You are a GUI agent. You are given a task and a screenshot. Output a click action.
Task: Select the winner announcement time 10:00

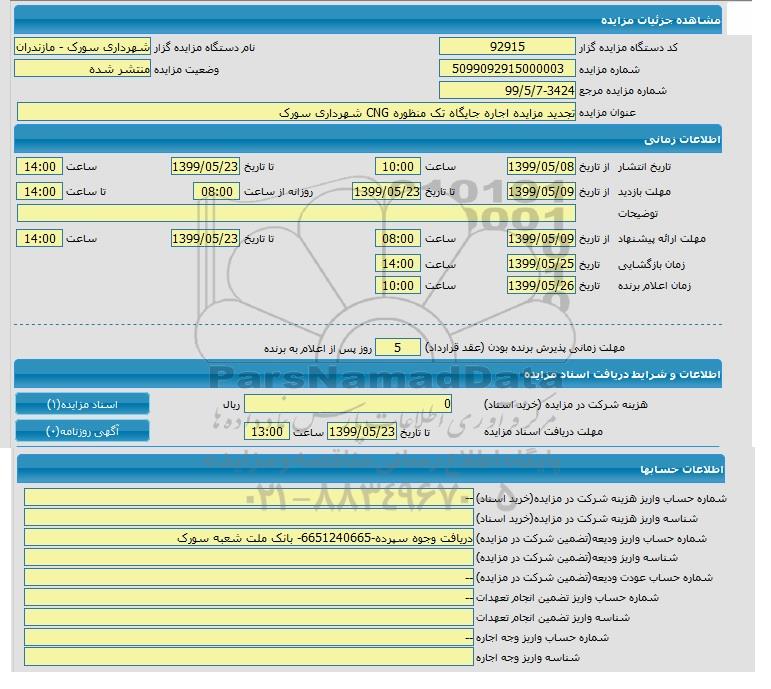click(398, 285)
